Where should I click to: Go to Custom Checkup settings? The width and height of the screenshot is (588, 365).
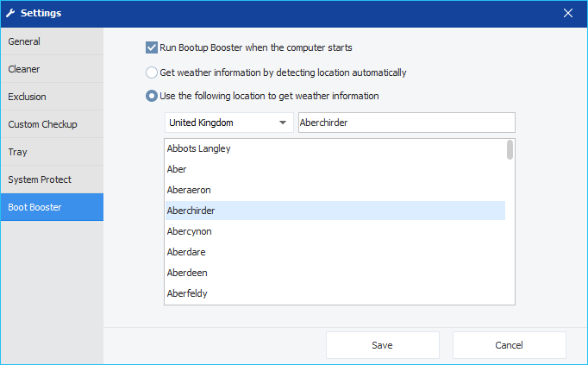click(52, 124)
